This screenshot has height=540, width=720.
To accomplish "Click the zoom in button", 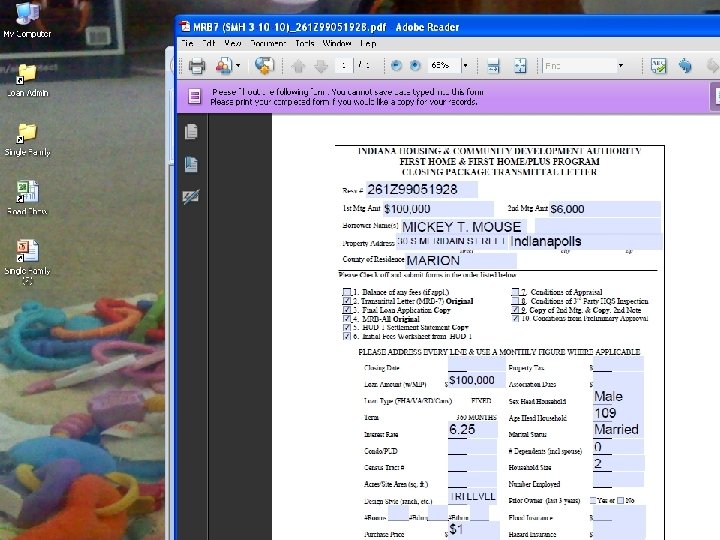I will tap(415, 66).
